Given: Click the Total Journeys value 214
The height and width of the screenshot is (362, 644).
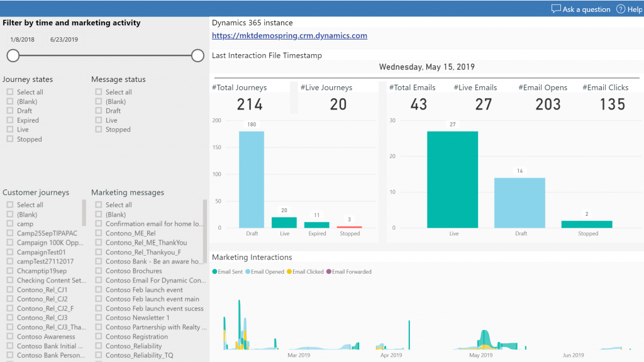Looking at the screenshot, I should 250,105.
